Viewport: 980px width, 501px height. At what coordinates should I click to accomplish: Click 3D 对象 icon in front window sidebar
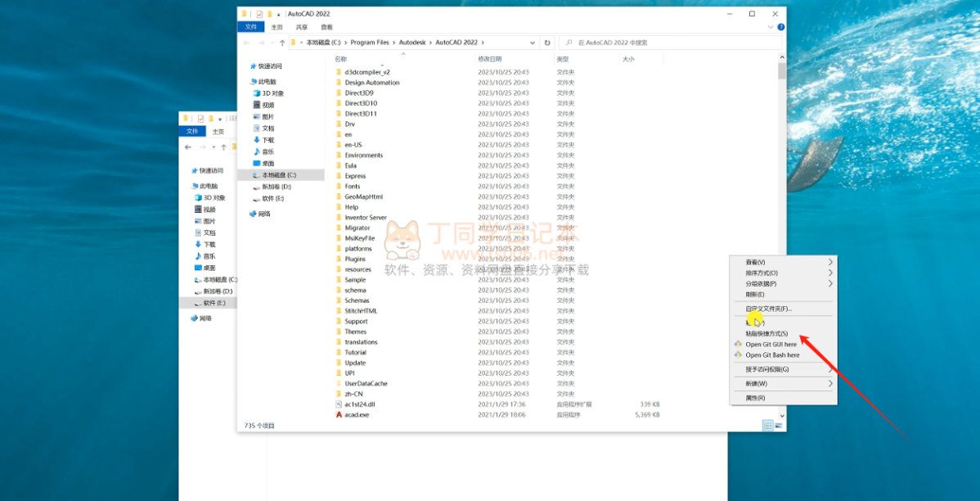pyautogui.click(x=256, y=93)
